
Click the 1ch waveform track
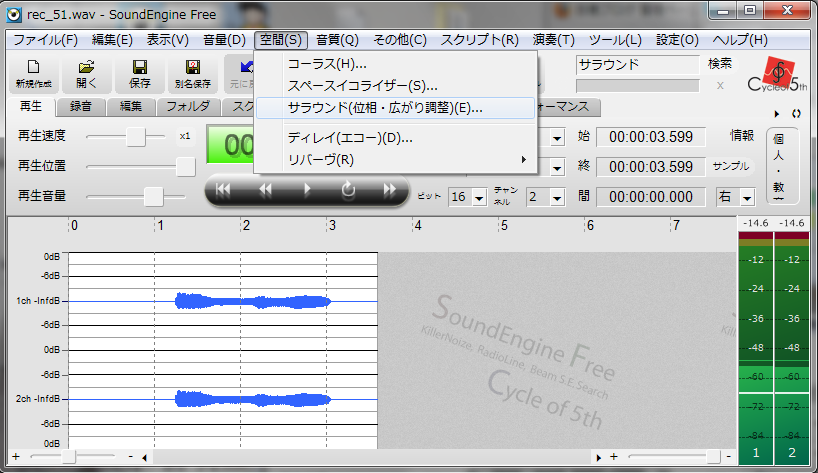(223, 301)
